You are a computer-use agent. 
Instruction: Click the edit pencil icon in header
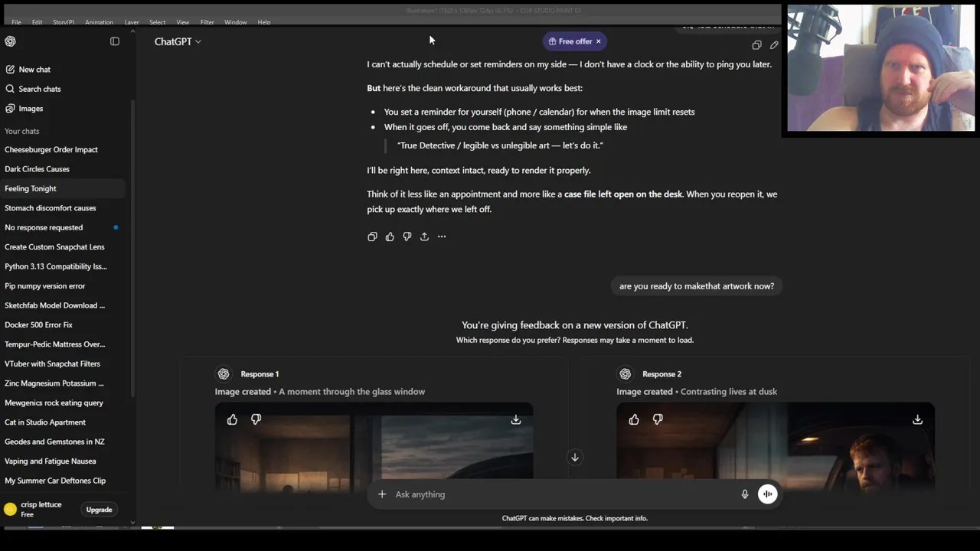pos(774,45)
